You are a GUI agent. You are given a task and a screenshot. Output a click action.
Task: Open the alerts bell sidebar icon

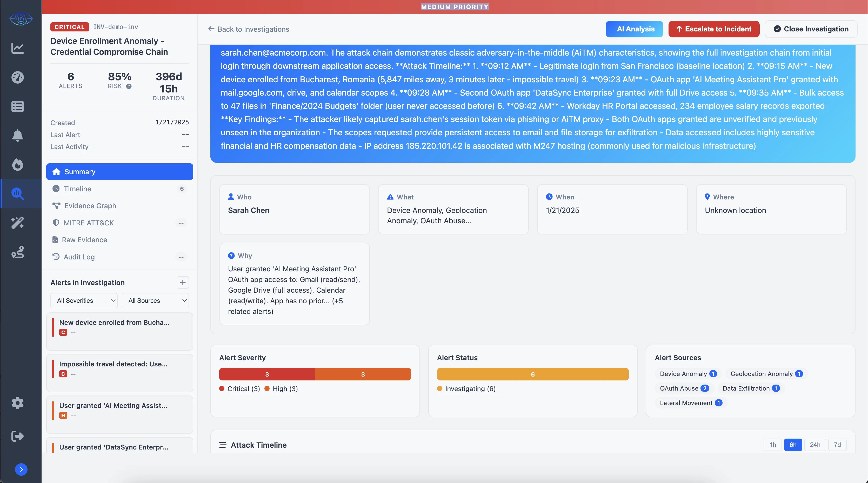tap(17, 135)
